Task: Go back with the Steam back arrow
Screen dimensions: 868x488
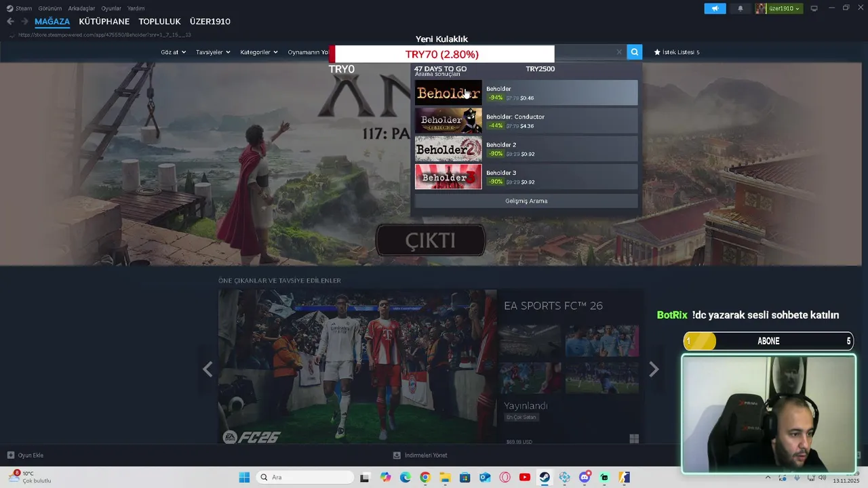Action: coord(10,22)
